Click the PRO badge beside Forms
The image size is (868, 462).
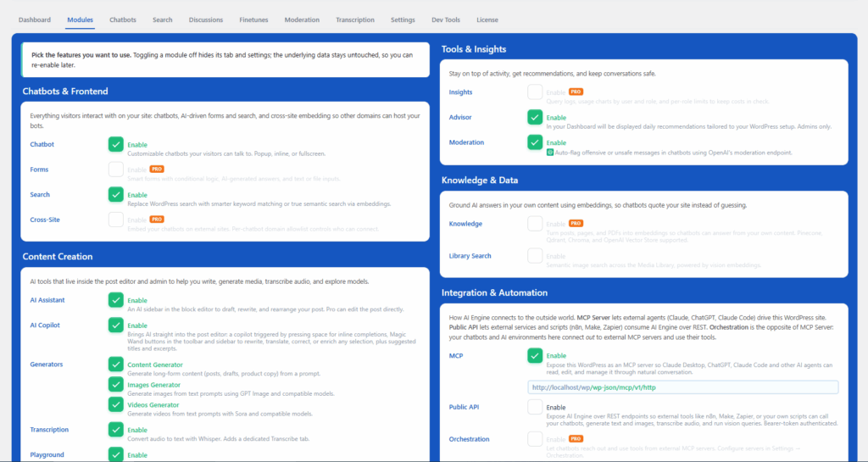pyautogui.click(x=157, y=170)
